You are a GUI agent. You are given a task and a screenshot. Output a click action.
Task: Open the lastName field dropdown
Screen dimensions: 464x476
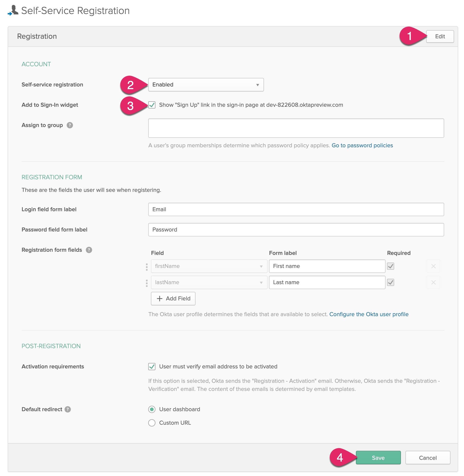click(209, 282)
